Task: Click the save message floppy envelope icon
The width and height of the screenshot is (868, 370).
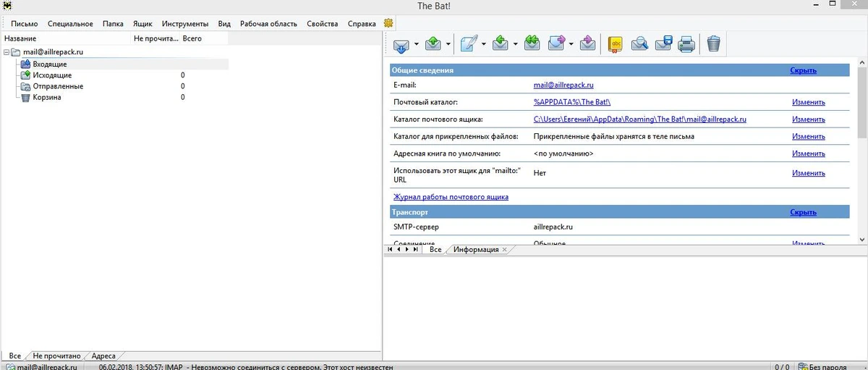Action: coord(663,44)
